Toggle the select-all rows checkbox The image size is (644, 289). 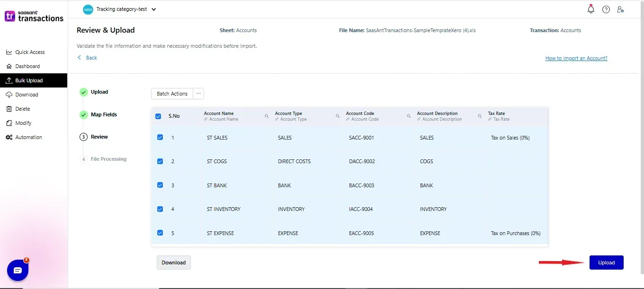click(x=159, y=116)
